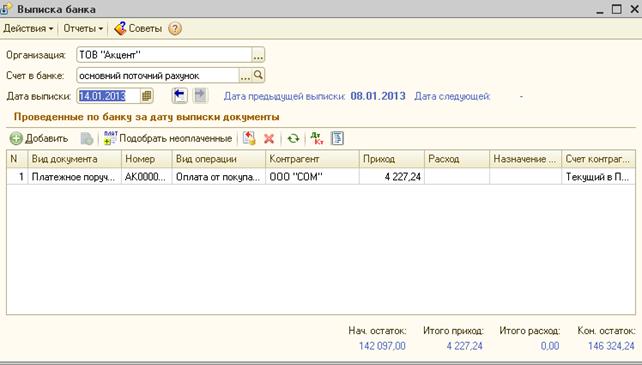Select the Оплата от покупа... cell
Viewport: 642px width, 365px height.
[x=219, y=177]
